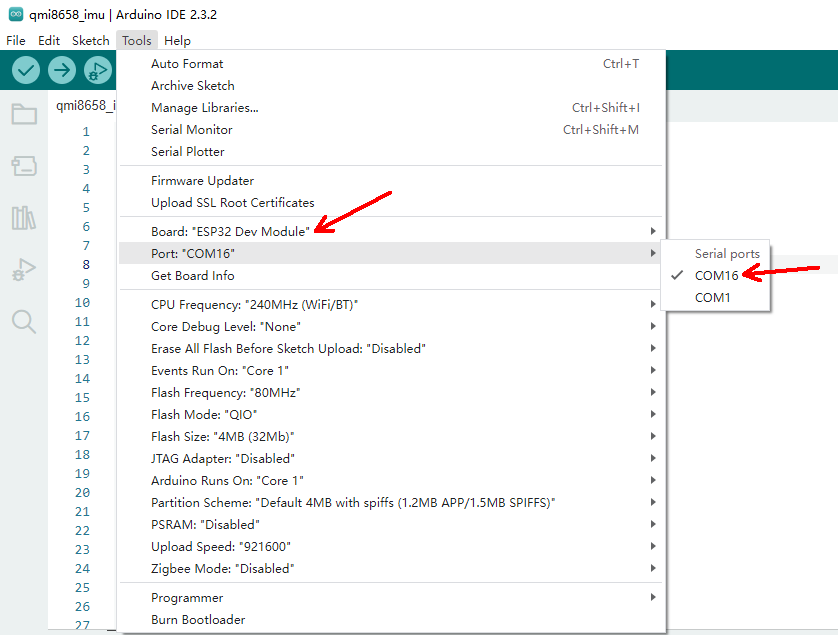Select the COM1 serial port

[713, 297]
